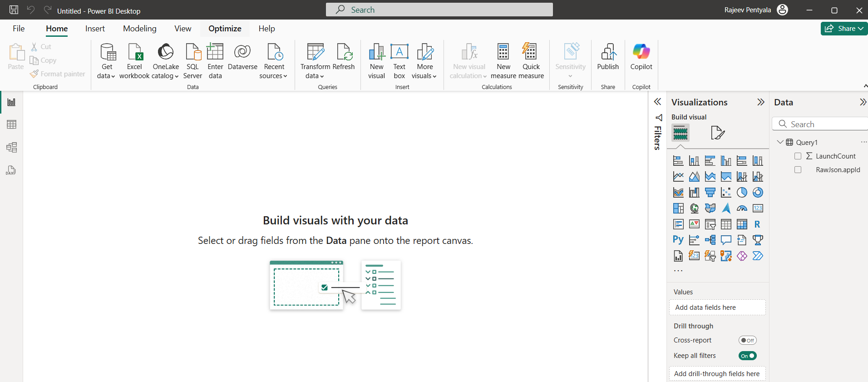This screenshot has width=868, height=382.
Task: Open Model view in left sidebar
Action: click(11, 147)
